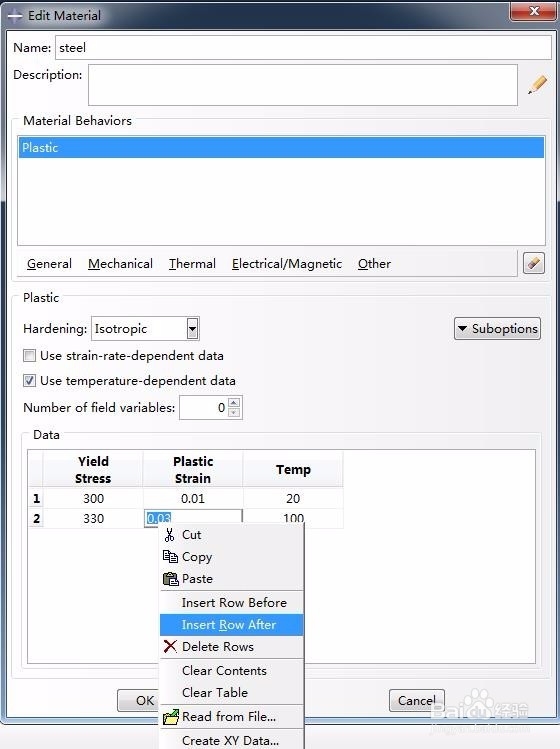Viewport: 560px width, 749px height.
Task: Click the pencil edit description icon
Action: [x=537, y=85]
